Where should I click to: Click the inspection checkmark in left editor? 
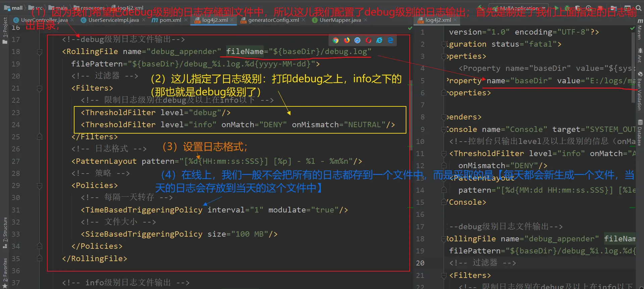coord(410,28)
